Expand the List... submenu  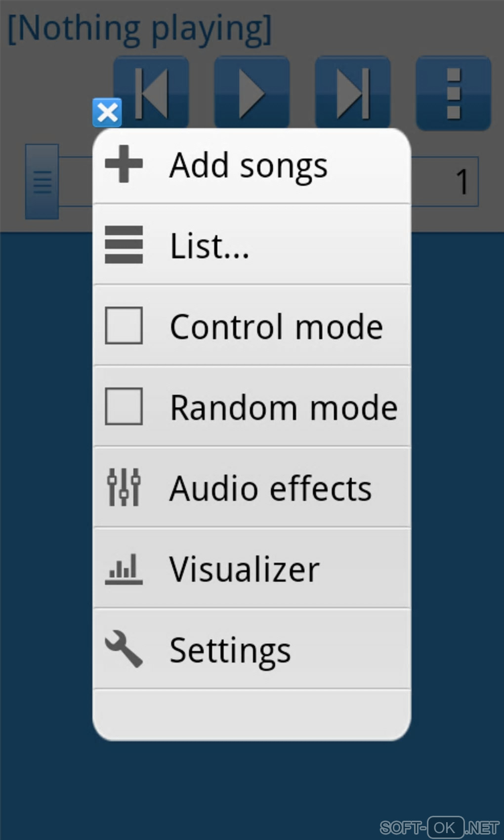click(210, 246)
